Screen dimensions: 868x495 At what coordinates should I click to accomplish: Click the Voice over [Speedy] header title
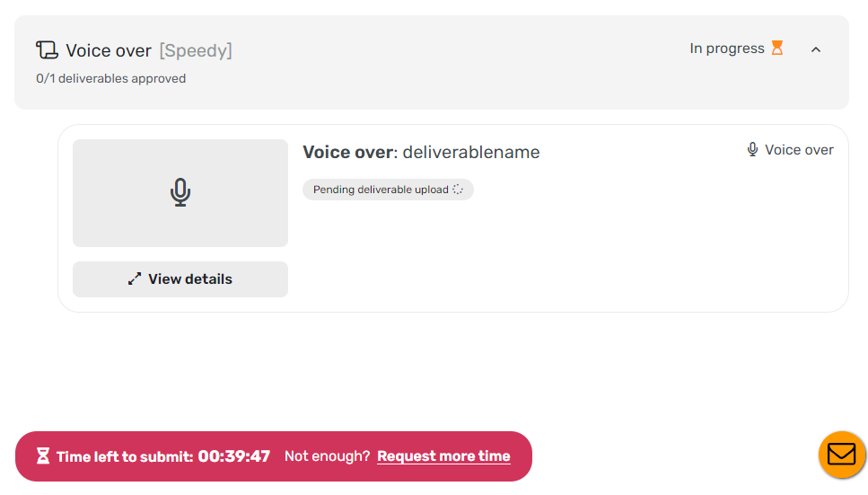149,50
